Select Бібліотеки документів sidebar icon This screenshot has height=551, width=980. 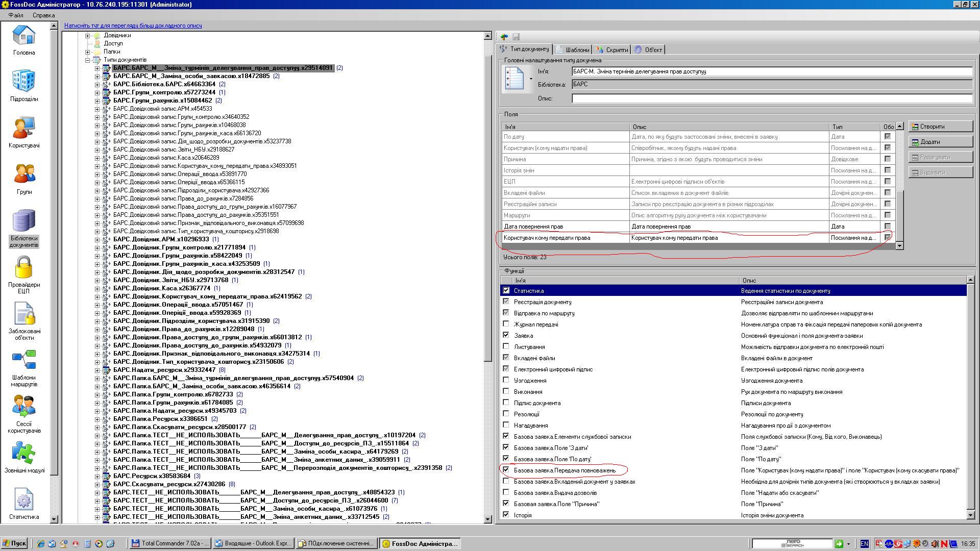pos(23,221)
